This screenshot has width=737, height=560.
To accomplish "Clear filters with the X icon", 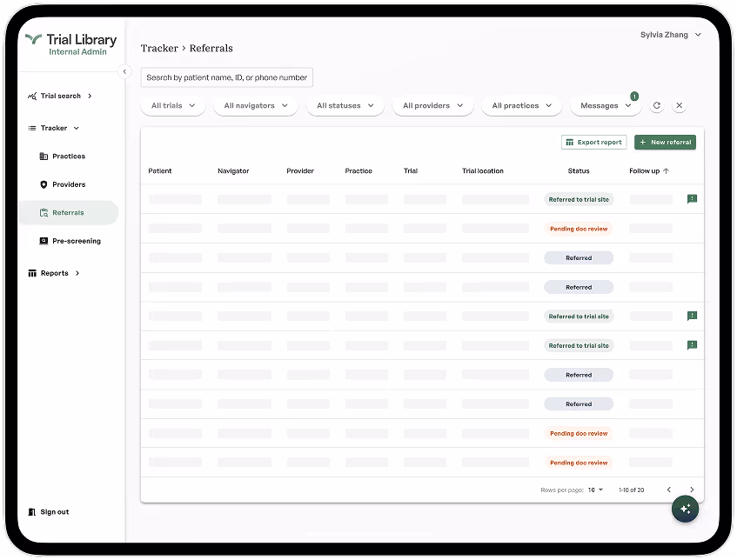I will (x=680, y=105).
